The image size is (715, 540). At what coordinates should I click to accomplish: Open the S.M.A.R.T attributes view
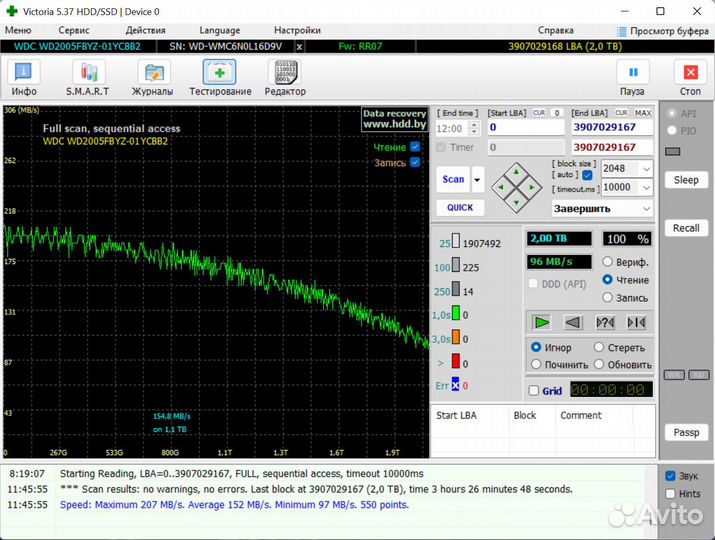click(88, 78)
